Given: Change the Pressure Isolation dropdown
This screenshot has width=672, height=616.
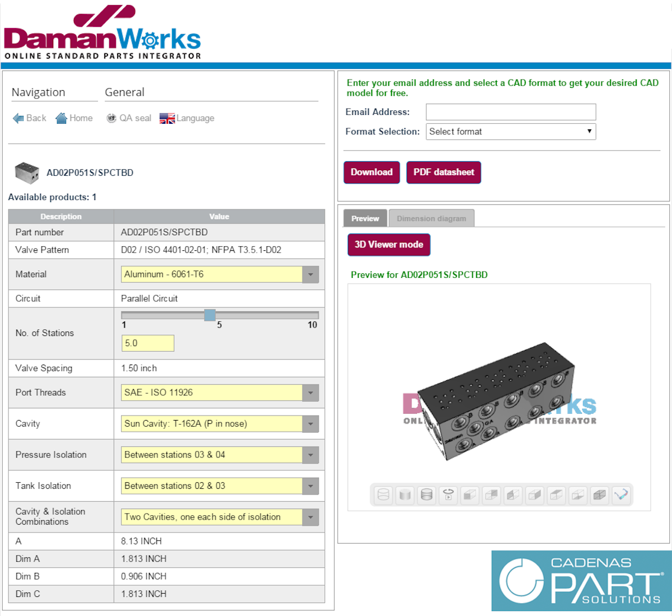Looking at the screenshot, I should coord(310,455).
